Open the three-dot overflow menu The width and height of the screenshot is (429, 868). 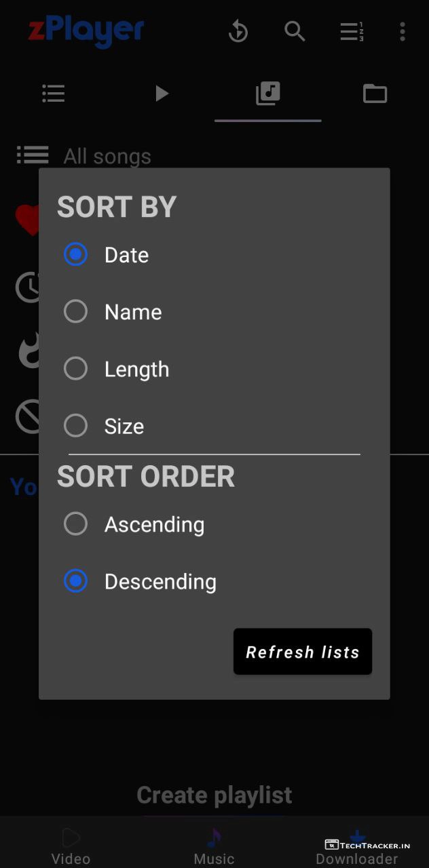click(x=403, y=31)
